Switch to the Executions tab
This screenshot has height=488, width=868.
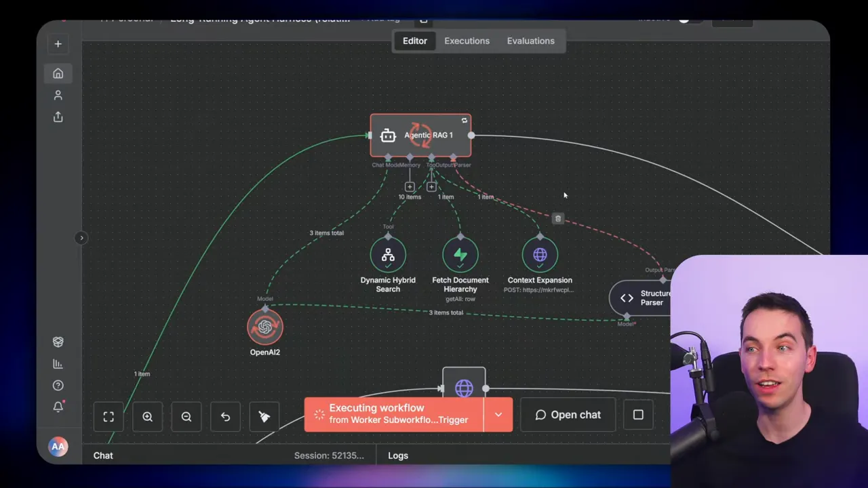click(467, 41)
